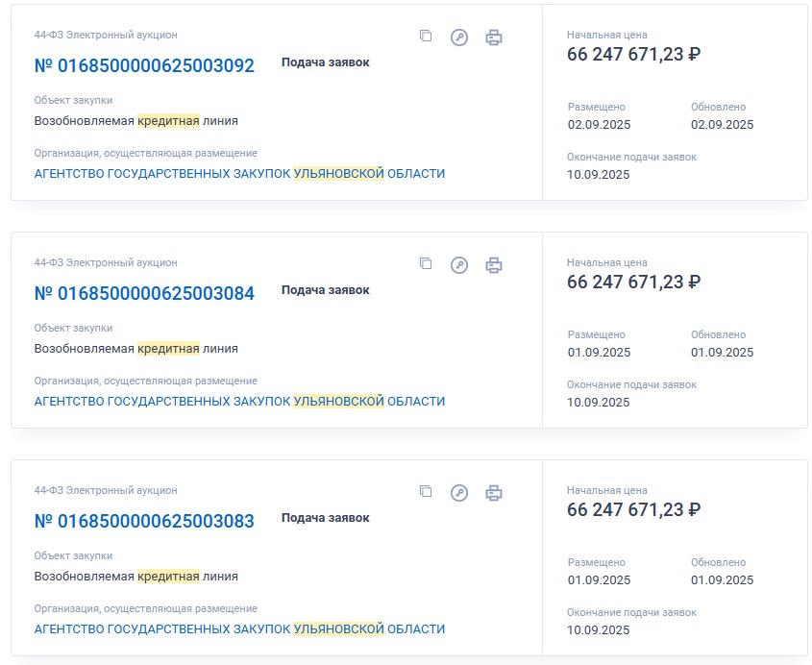
Task: Open the organization link in tender 3092 card
Action: point(239,174)
